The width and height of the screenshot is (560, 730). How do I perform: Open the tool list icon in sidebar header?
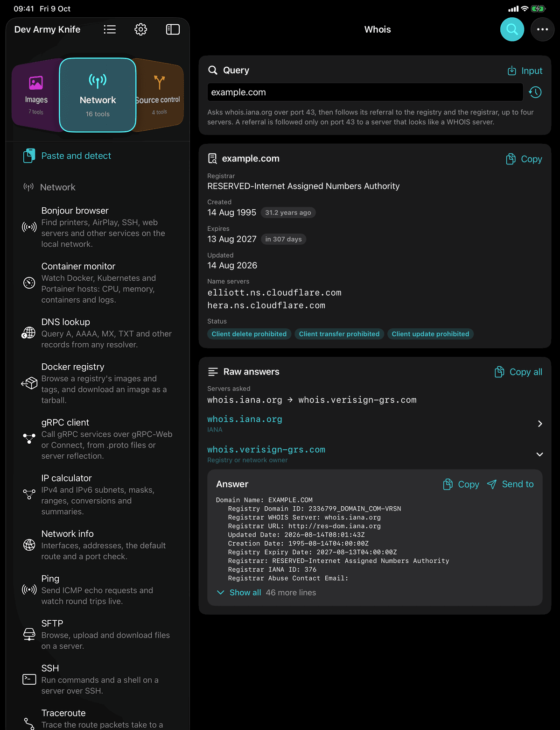coord(110,29)
